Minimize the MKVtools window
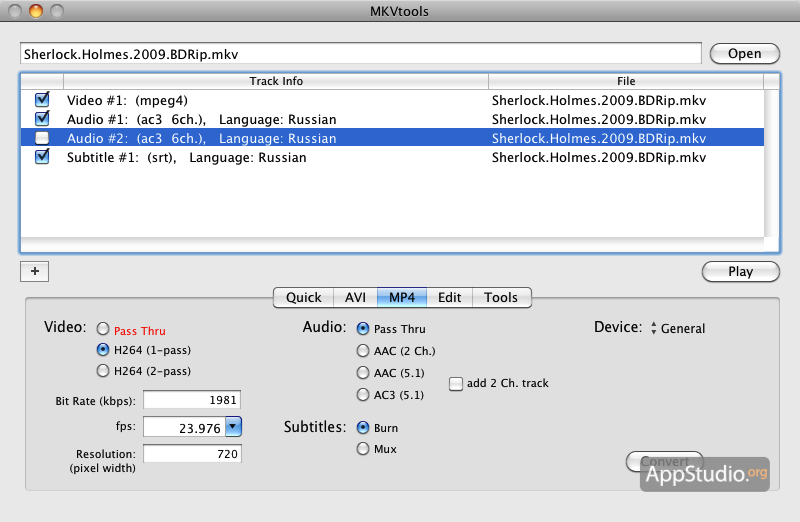Image resolution: width=800 pixels, height=522 pixels. pyautogui.click(x=36, y=11)
